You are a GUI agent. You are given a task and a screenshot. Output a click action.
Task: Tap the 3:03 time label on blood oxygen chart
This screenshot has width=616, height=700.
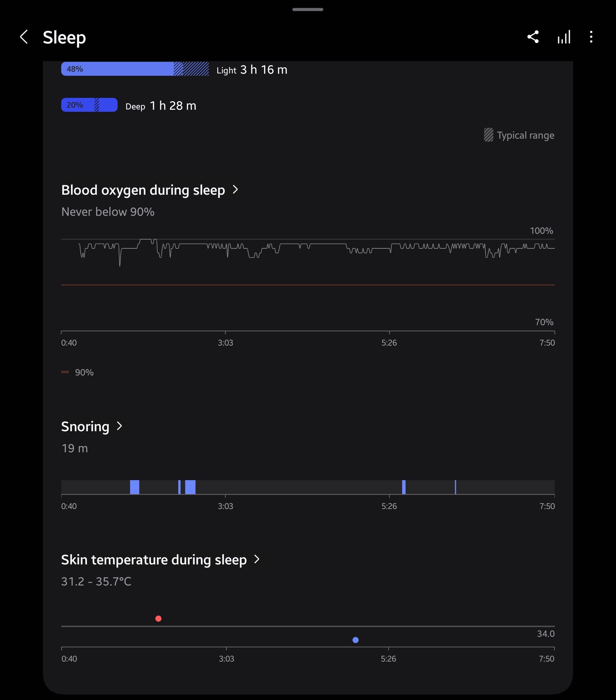tap(226, 343)
